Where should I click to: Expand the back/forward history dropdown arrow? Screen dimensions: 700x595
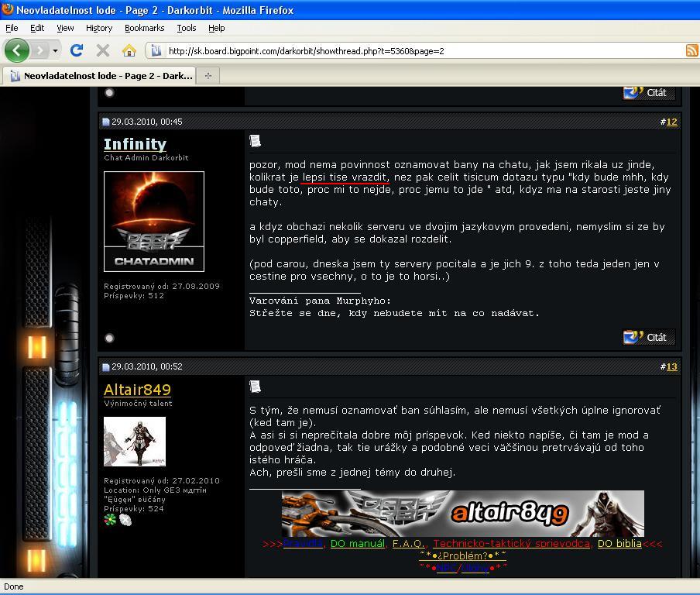tap(55, 51)
